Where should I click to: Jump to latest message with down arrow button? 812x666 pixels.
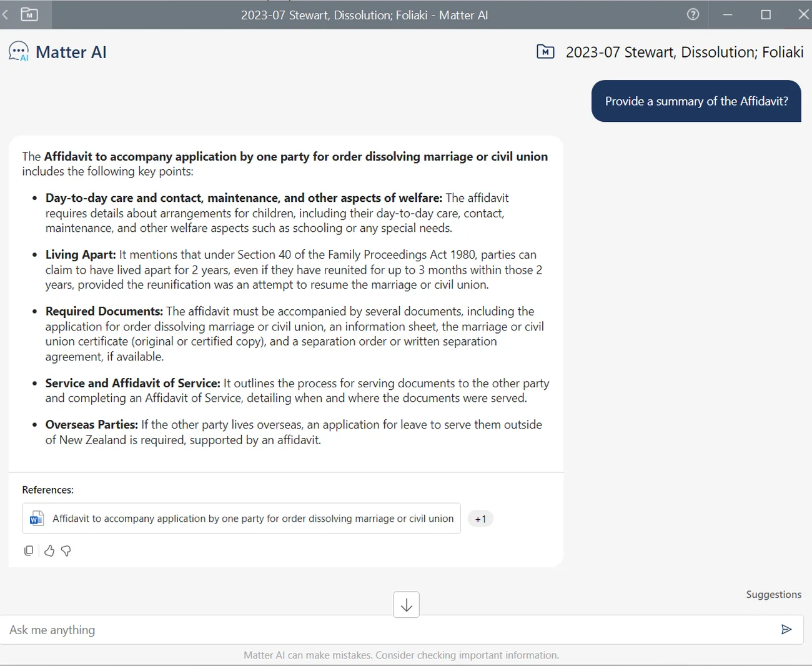pos(406,605)
